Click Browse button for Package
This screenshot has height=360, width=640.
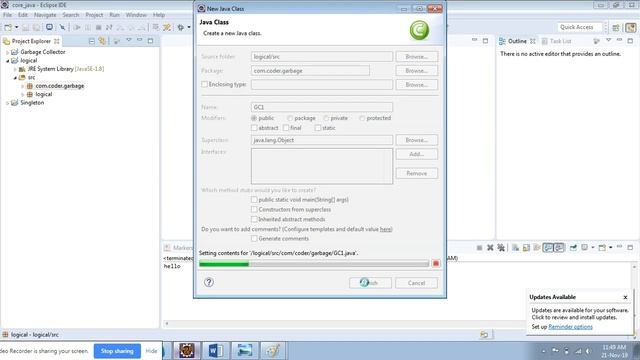click(416, 71)
